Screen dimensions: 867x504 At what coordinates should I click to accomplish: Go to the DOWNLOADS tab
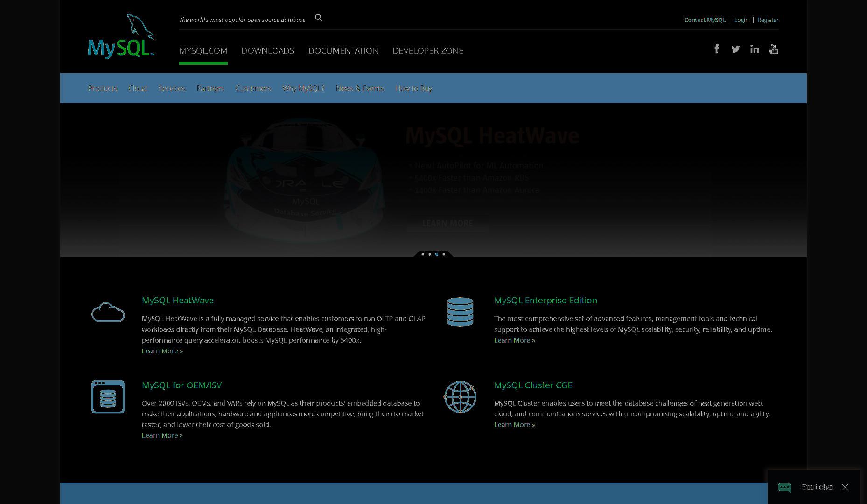coord(268,50)
